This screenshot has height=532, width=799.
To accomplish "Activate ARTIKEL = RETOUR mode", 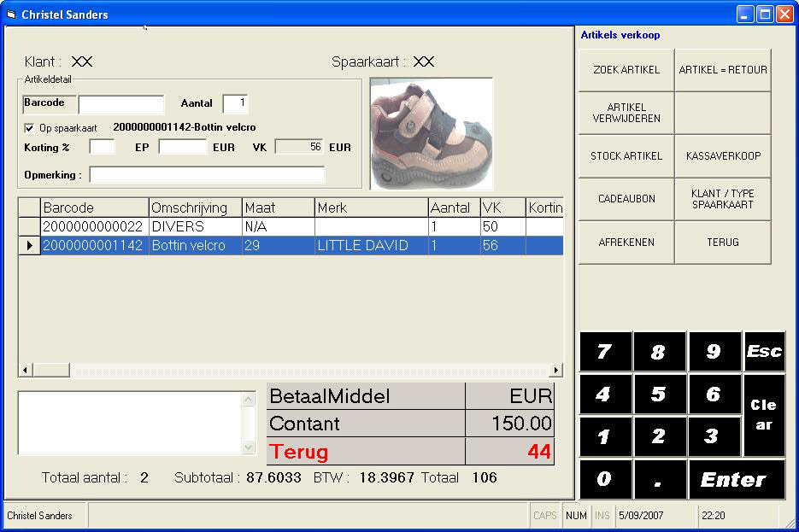I will (x=725, y=69).
